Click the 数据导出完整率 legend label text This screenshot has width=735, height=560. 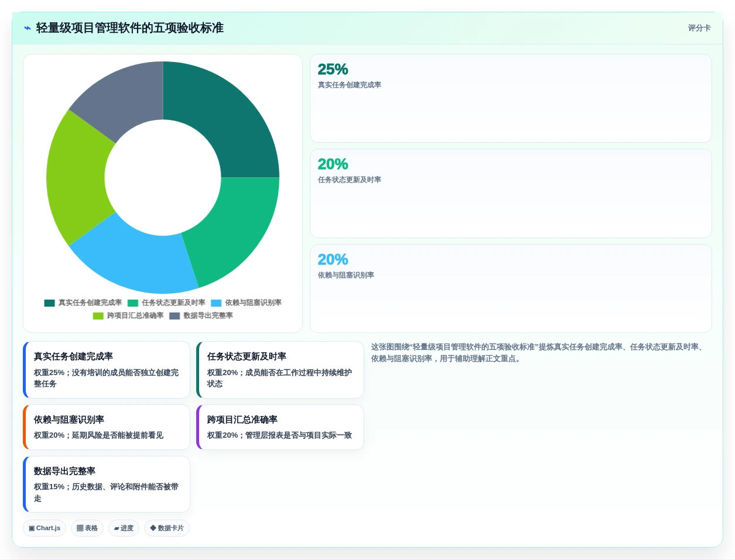pyautogui.click(x=208, y=316)
